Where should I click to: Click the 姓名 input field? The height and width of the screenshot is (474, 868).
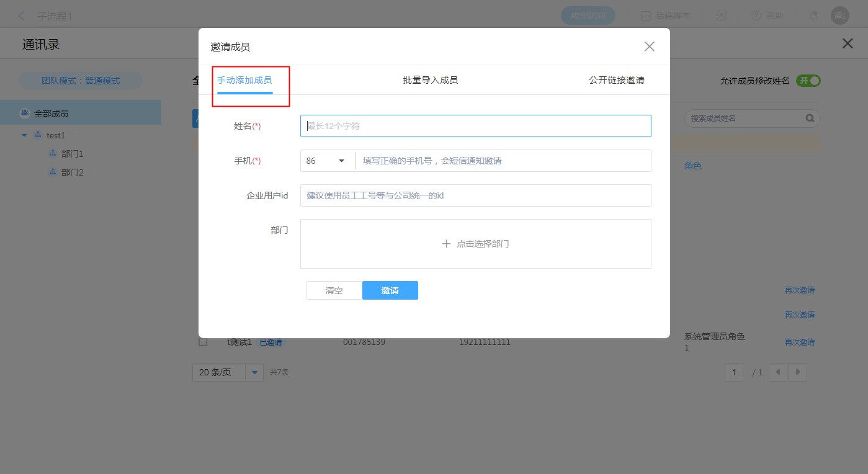[475, 126]
